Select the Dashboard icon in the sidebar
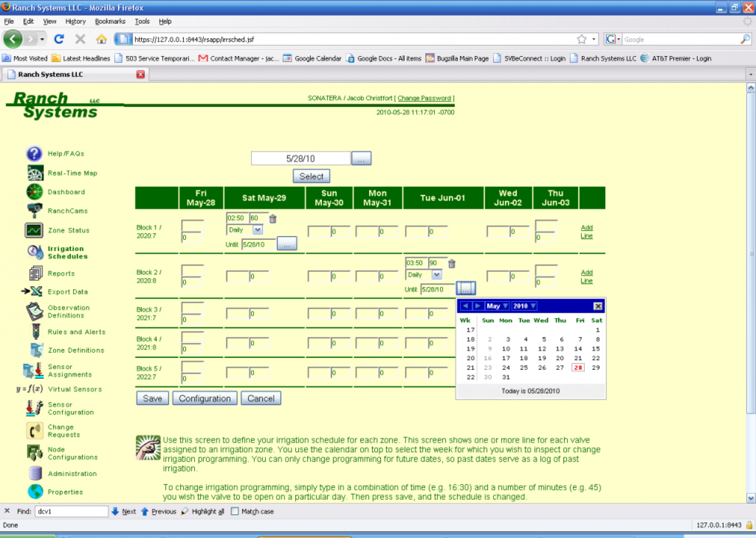This screenshot has height=538, width=756. (x=34, y=192)
